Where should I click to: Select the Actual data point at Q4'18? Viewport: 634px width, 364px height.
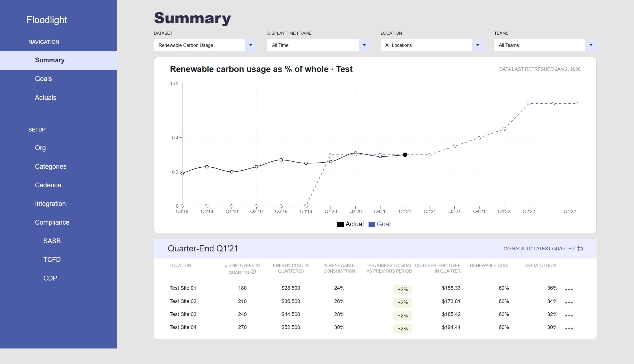point(207,167)
